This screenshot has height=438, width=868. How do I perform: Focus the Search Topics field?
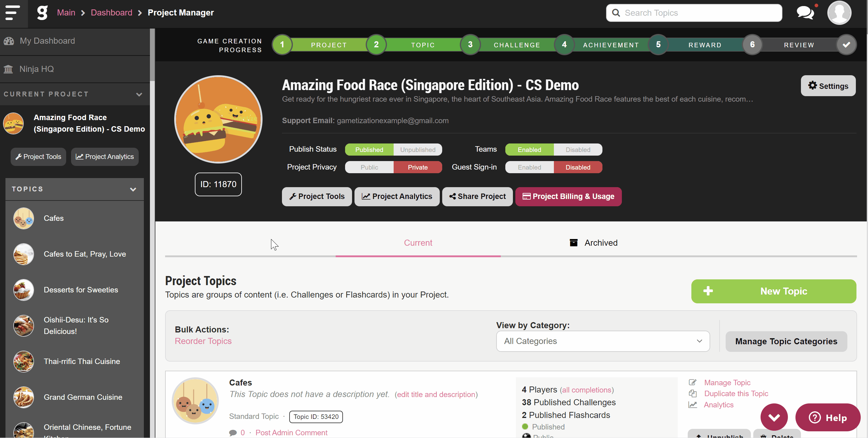click(694, 13)
